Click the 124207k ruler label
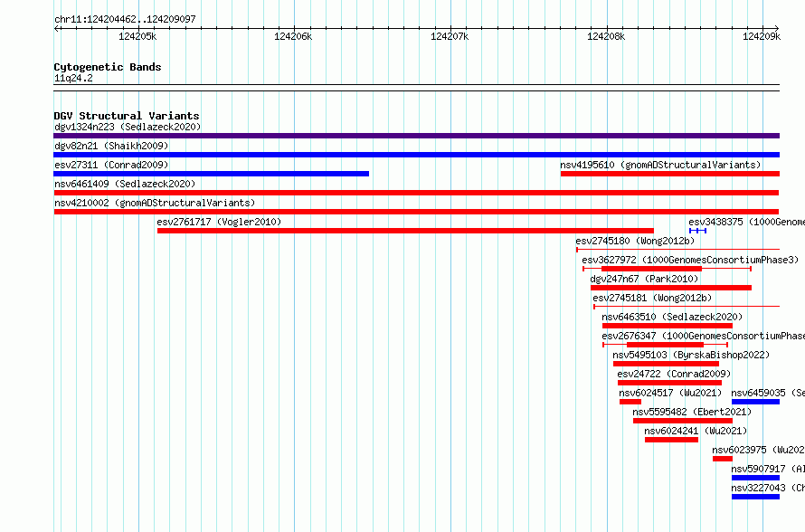The width and height of the screenshot is (805, 532). (x=450, y=36)
